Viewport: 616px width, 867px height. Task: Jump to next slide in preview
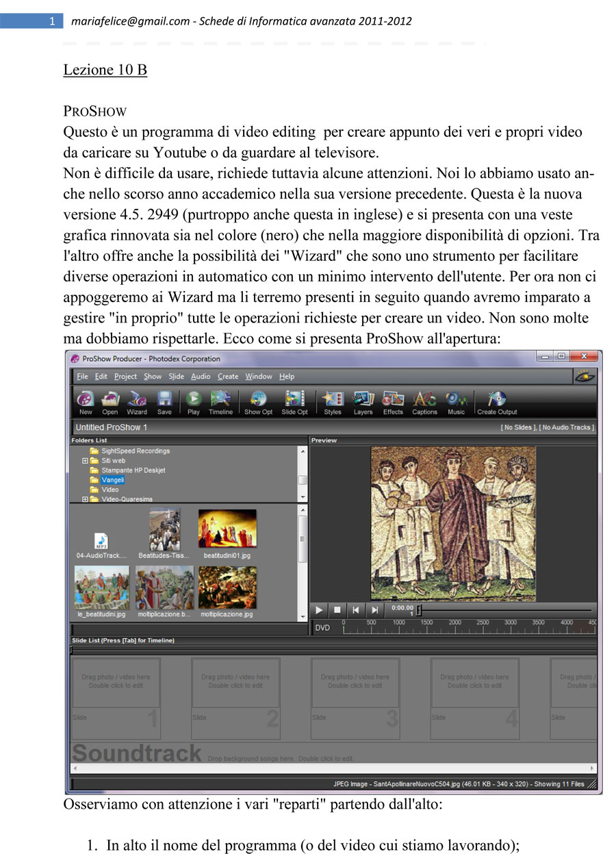(x=374, y=610)
